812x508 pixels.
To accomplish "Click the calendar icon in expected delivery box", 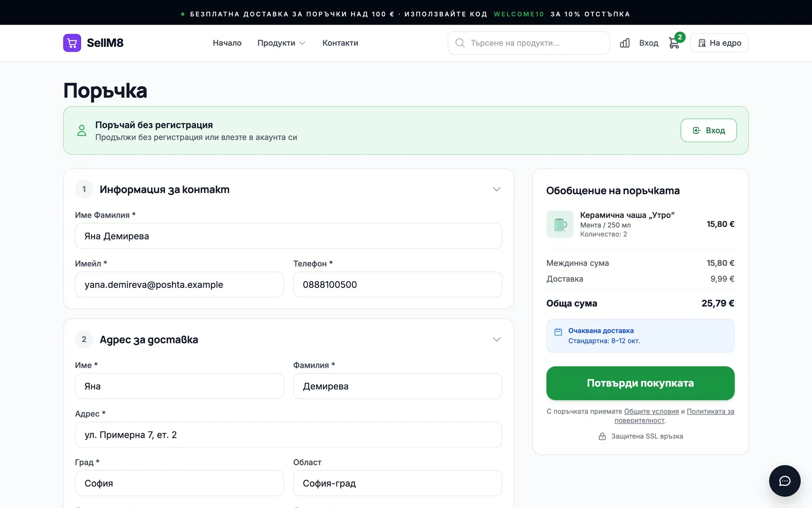I will [x=558, y=332].
